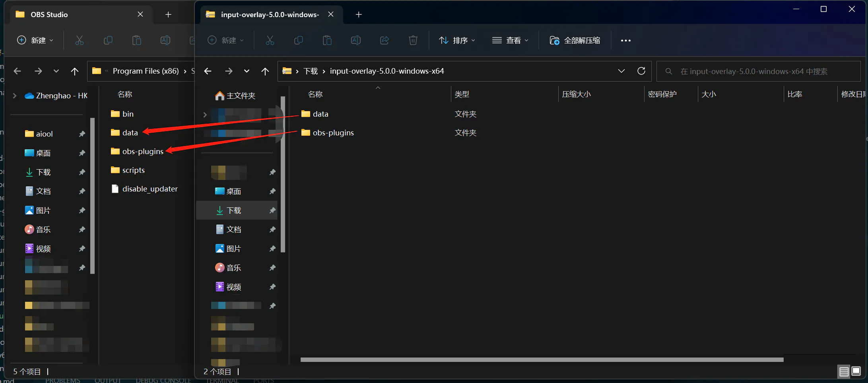
Task: Click Paste icon in OBS Studio window toolbar
Action: pyautogui.click(x=137, y=40)
